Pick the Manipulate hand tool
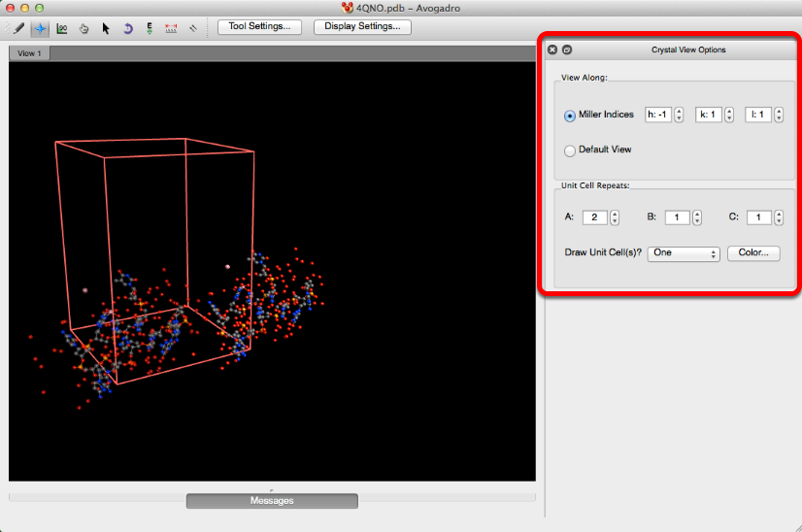 84,28
